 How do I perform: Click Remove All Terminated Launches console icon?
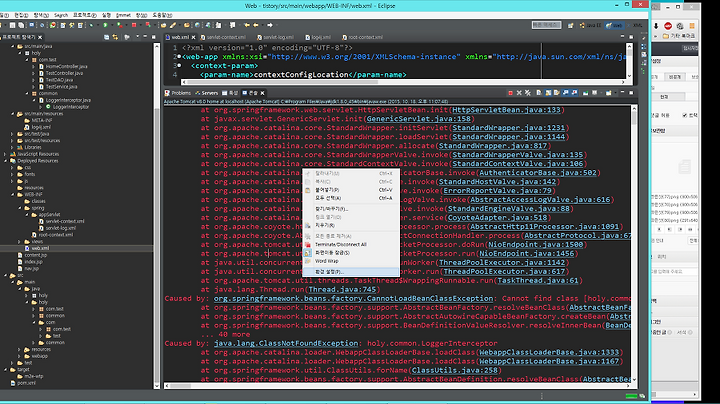pos(528,93)
